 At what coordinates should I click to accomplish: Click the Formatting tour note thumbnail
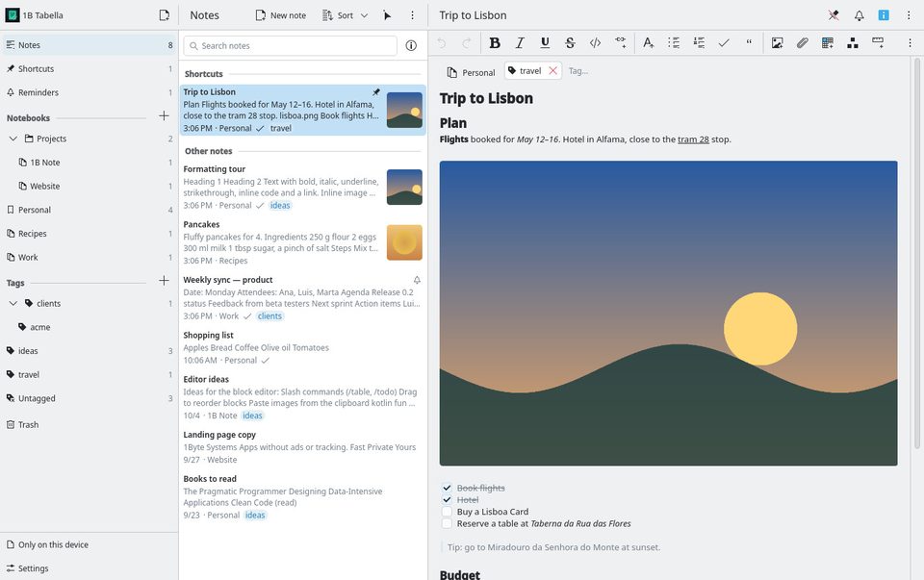404,187
